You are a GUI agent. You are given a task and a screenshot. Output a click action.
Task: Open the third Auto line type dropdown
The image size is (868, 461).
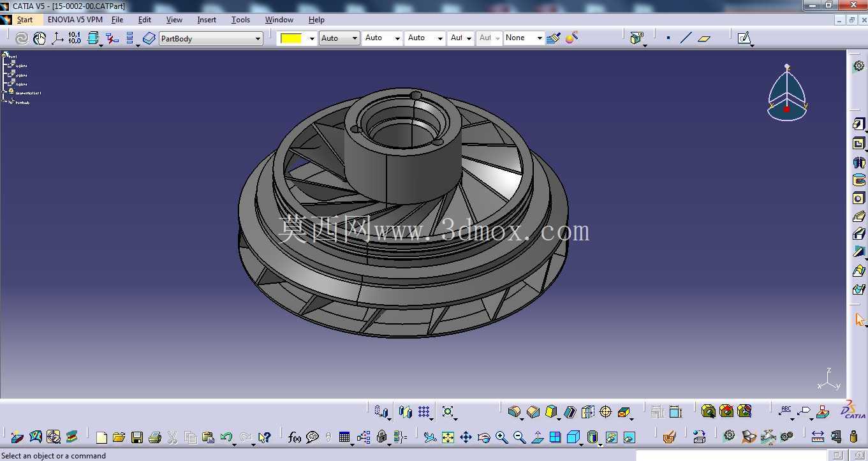click(425, 38)
